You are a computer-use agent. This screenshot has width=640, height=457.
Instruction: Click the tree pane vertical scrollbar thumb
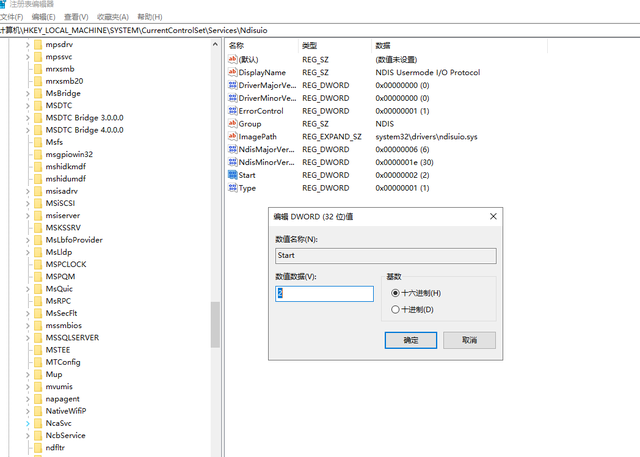pyautogui.click(x=215, y=324)
